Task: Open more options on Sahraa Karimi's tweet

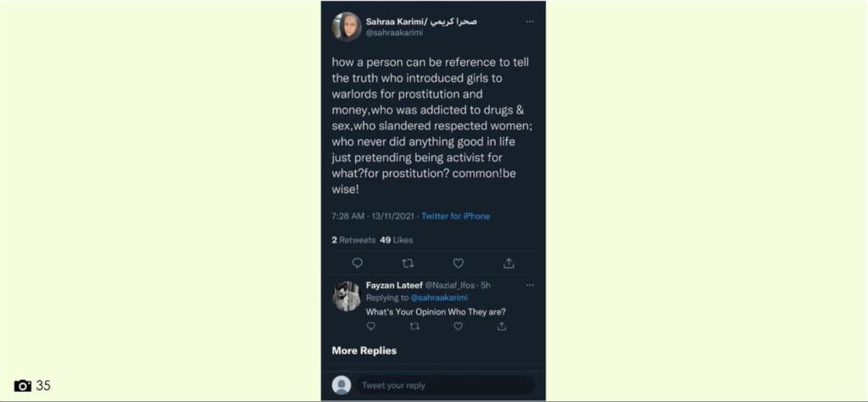Action: (x=530, y=21)
